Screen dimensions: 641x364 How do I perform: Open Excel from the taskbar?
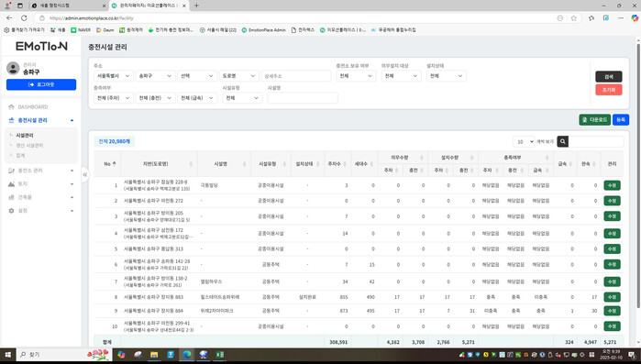[220, 355]
